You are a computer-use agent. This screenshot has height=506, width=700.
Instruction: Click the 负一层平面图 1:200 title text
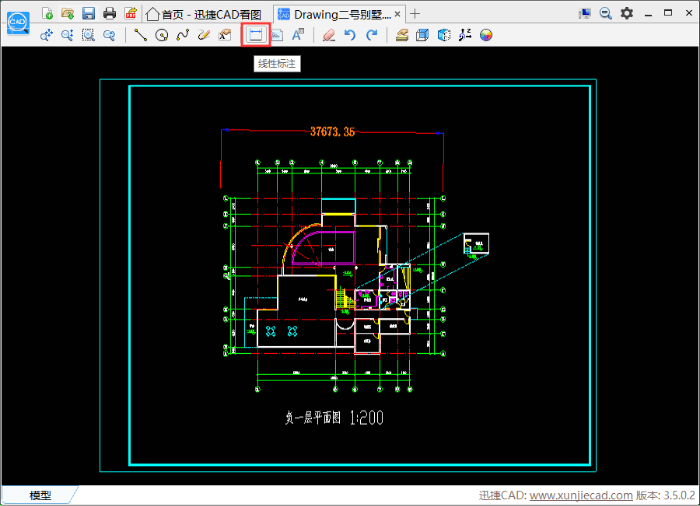[334, 418]
